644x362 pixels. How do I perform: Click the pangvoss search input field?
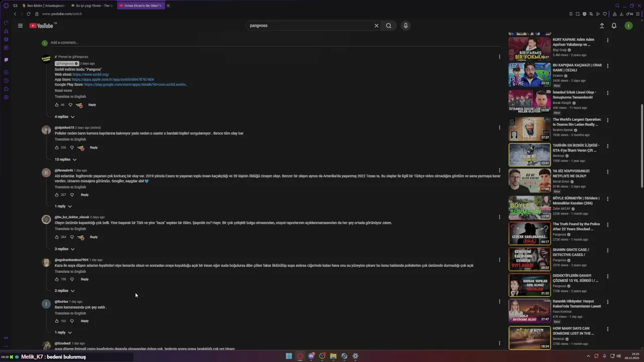point(309,26)
